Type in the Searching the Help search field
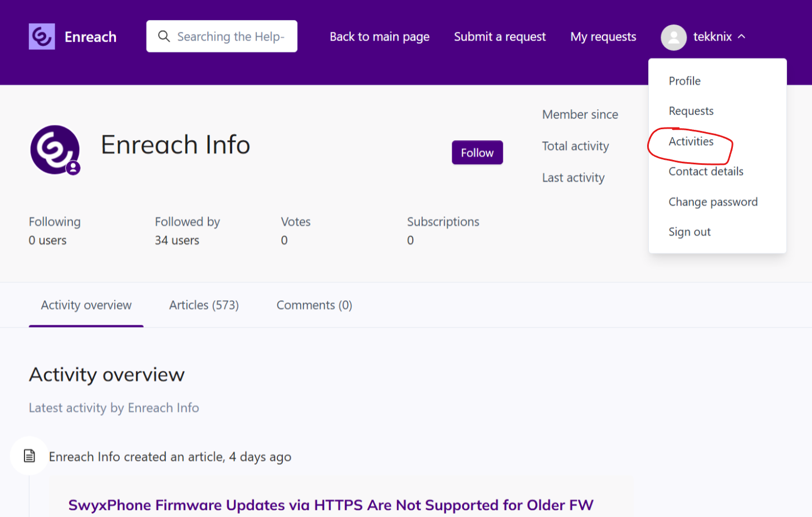Image resolution: width=812 pixels, height=517 pixels. [231, 37]
